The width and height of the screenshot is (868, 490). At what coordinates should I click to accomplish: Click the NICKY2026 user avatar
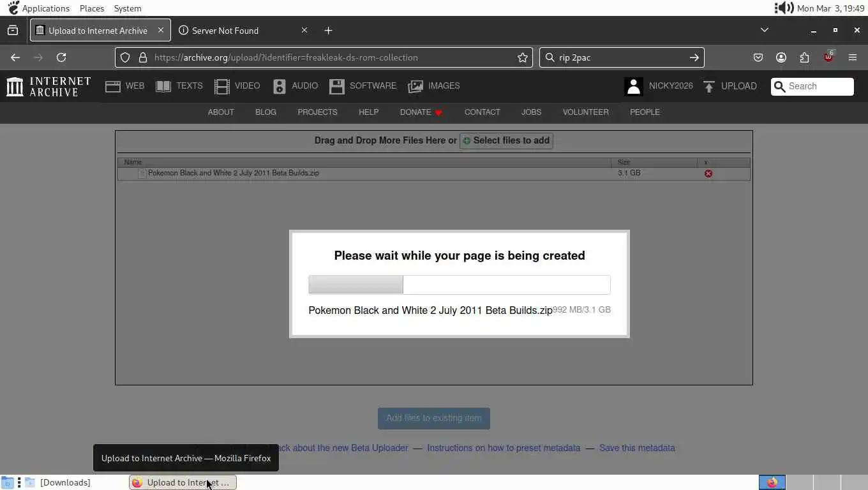pyautogui.click(x=633, y=86)
